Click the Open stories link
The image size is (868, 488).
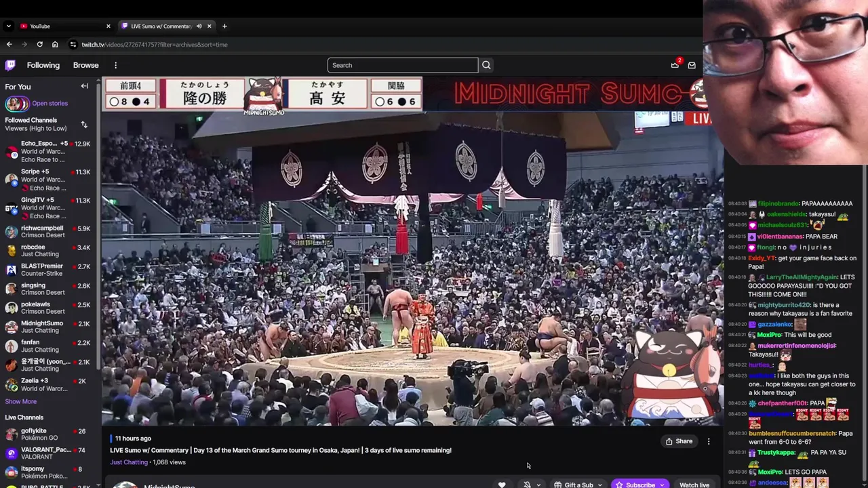click(50, 103)
